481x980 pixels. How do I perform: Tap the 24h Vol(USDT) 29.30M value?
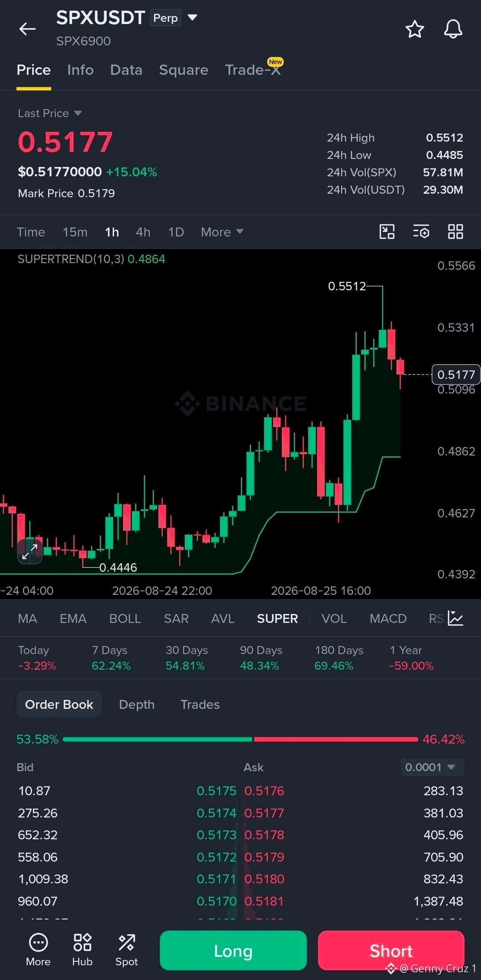pyautogui.click(x=443, y=190)
